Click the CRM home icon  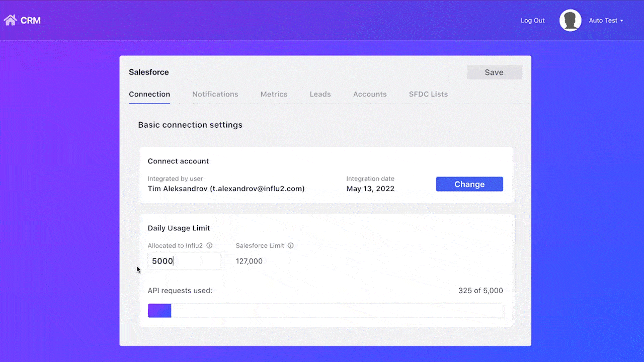[x=10, y=20]
